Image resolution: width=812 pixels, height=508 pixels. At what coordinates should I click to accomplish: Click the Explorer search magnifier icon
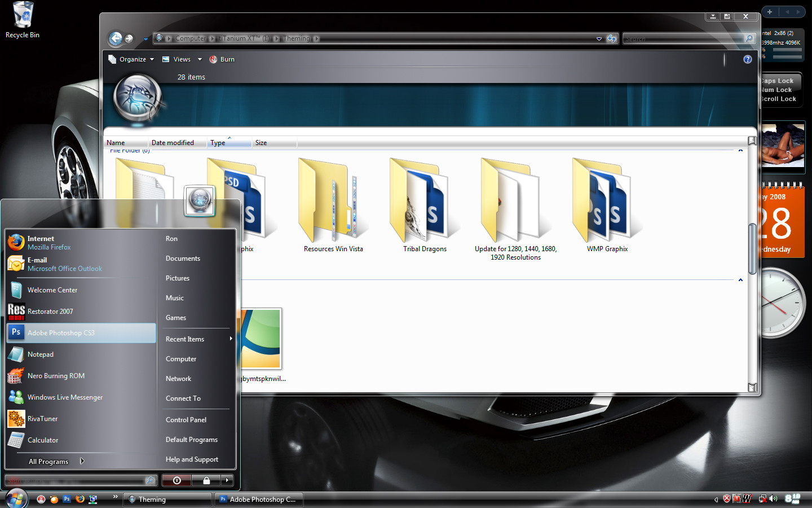[749, 38]
